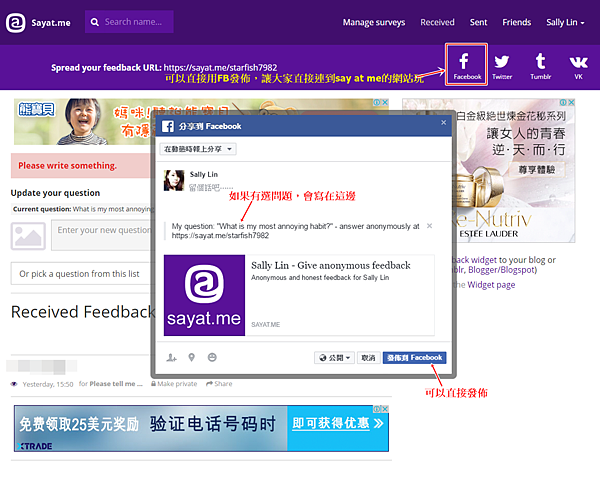Add feeling emoji in Facebook dialog
Image resolution: width=600 pixels, height=481 pixels.
(212, 357)
